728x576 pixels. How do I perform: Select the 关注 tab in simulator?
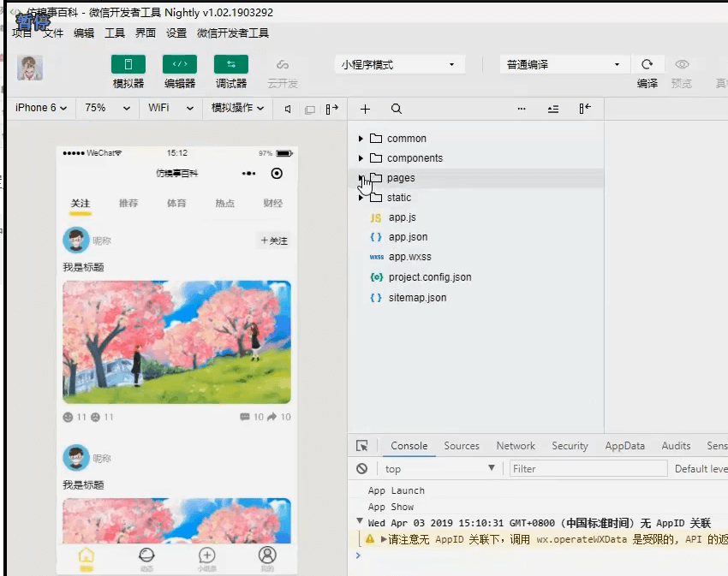point(81,204)
